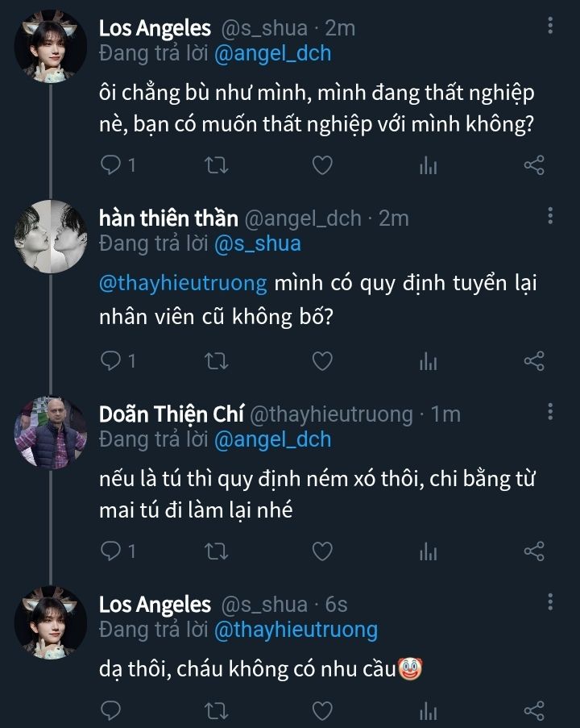
Task: Open more options on hàn thiên thần's tweet
Action: pos(550,216)
